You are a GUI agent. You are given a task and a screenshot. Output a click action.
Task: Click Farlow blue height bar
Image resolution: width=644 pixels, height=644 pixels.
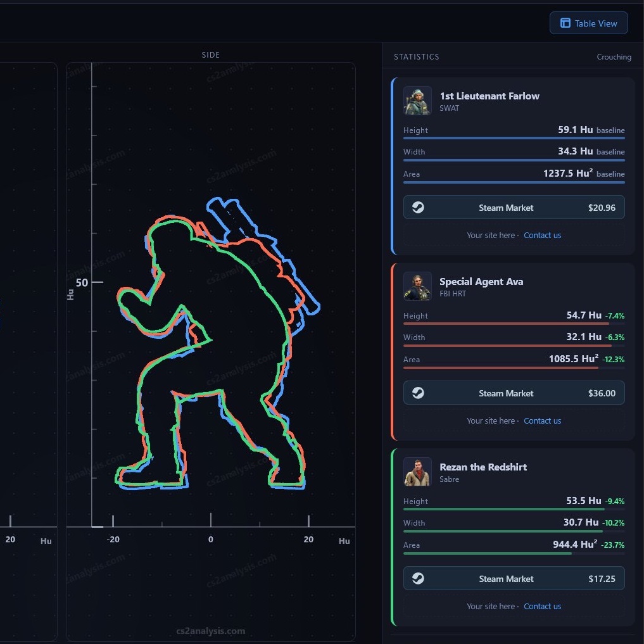pyautogui.click(x=514, y=138)
